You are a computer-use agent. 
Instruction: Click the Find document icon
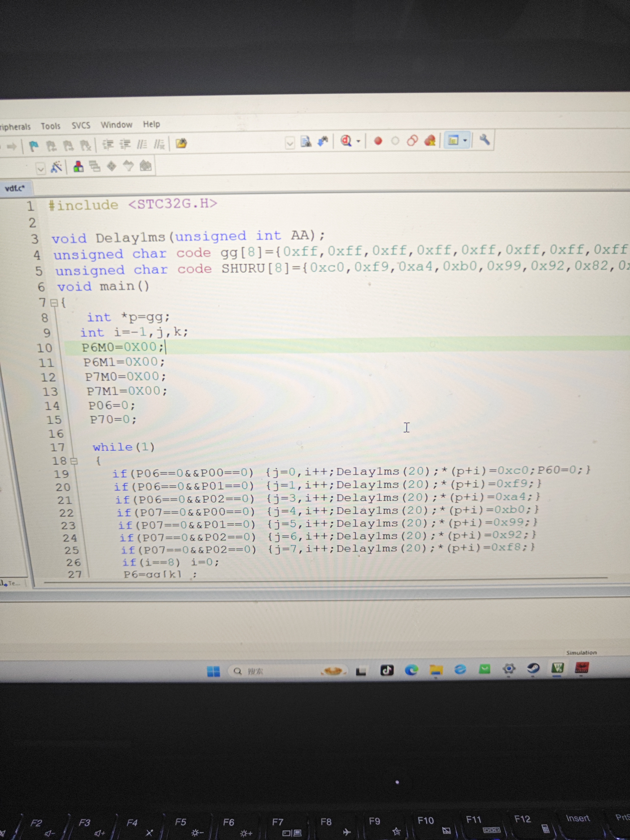tap(306, 142)
